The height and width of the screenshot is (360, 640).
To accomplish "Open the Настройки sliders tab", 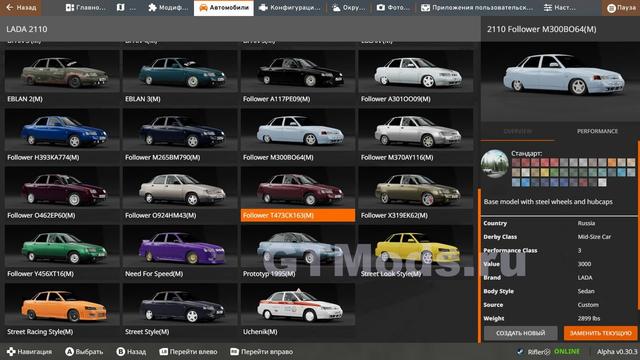I will click(x=560, y=8).
